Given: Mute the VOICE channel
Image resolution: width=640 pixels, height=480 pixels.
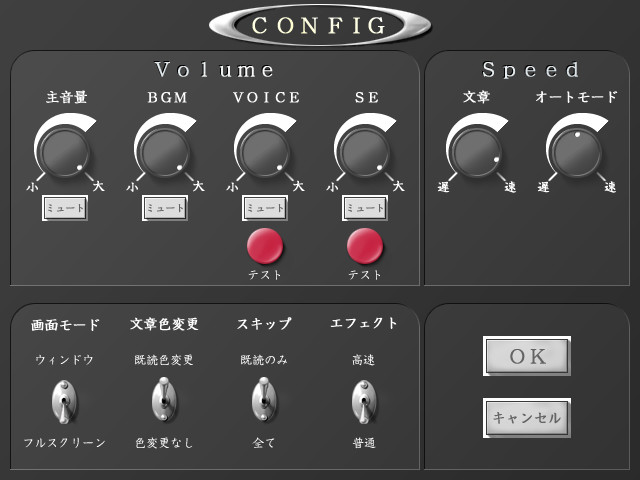Looking at the screenshot, I should coord(265,208).
